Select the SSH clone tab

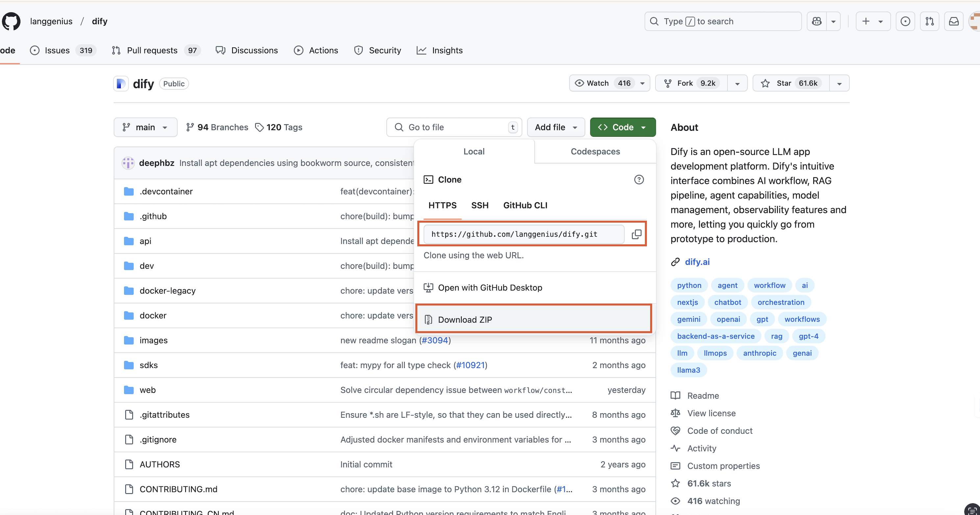coord(480,205)
